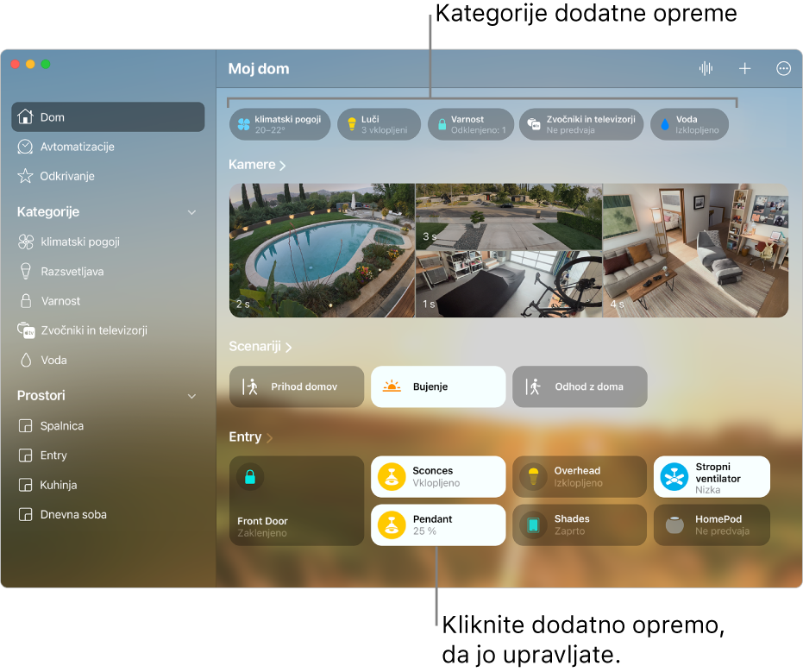
Task: Open the Shades Zaprto tile
Action: tap(580, 525)
